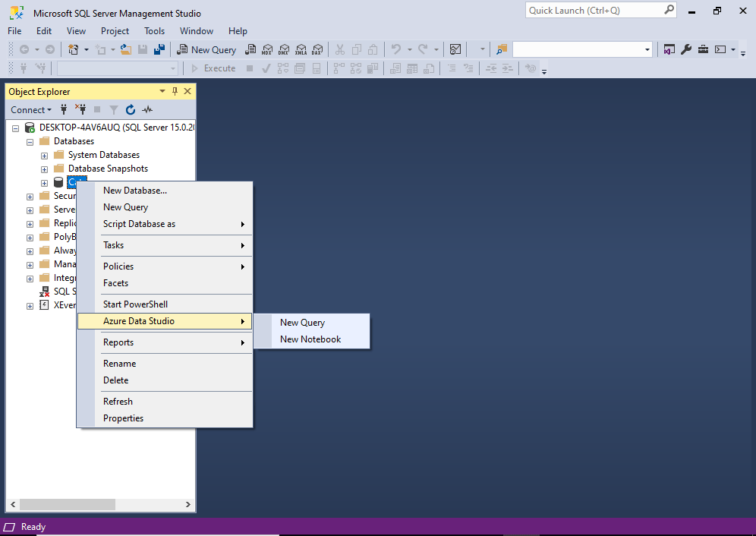Screen dimensions: 756x536
Task: Select New Database... in context menu
Action: tap(165, 191)
